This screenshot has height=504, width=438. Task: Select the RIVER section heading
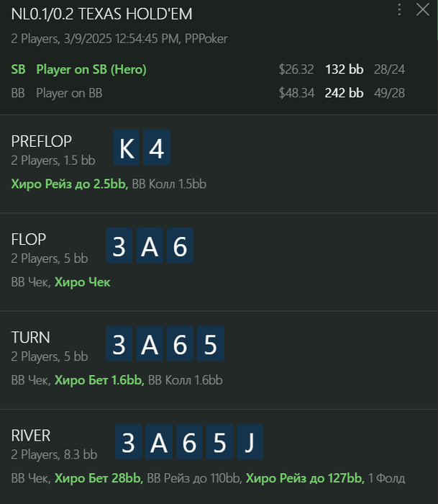pyautogui.click(x=31, y=436)
